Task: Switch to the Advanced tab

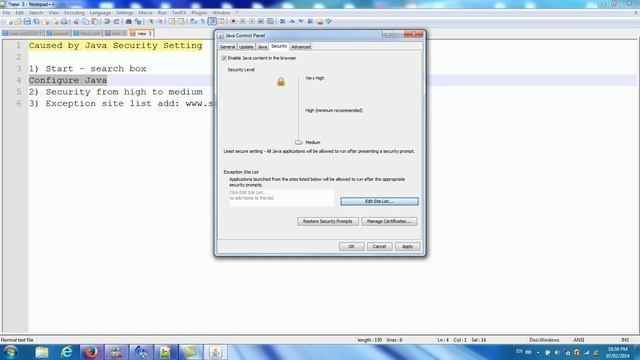Action: pos(301,47)
